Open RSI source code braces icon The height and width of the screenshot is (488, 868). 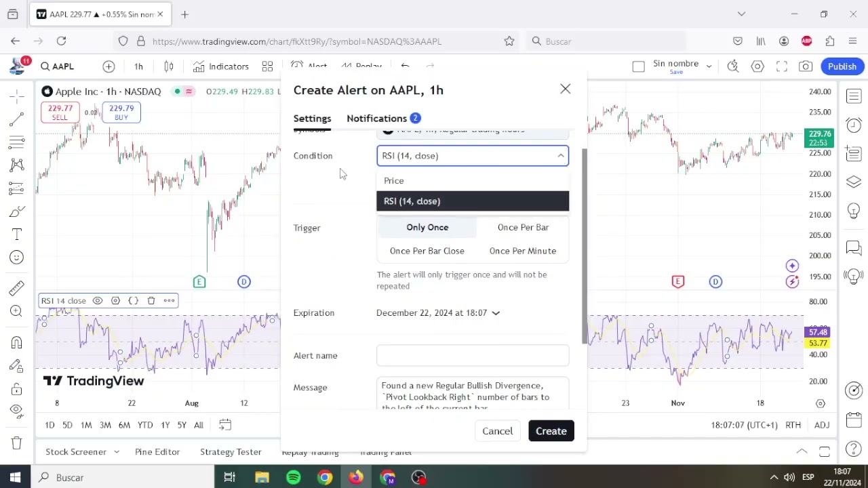(134, 300)
